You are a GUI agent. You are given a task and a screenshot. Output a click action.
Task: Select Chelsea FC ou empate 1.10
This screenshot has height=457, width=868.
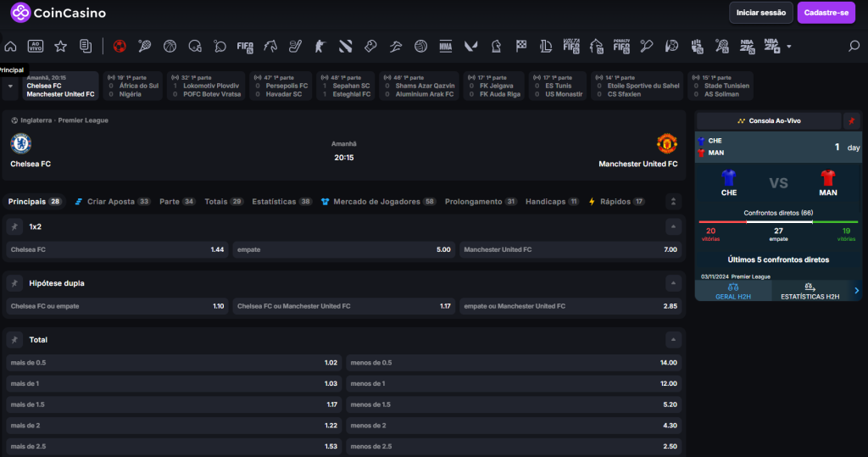(117, 306)
